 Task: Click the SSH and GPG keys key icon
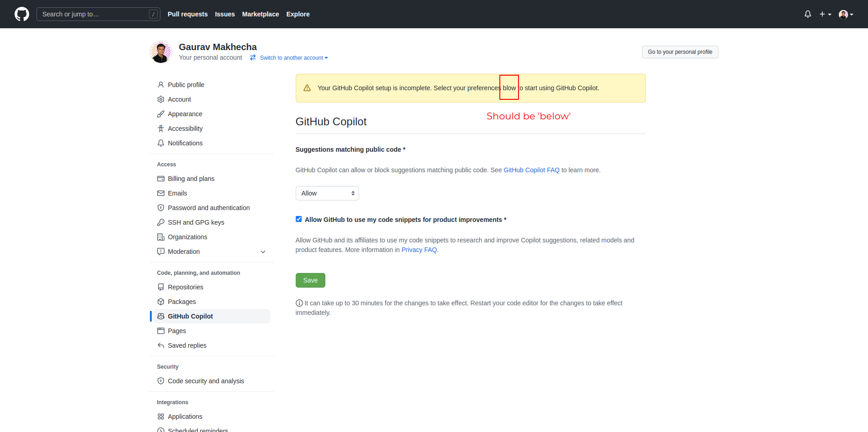click(x=161, y=222)
